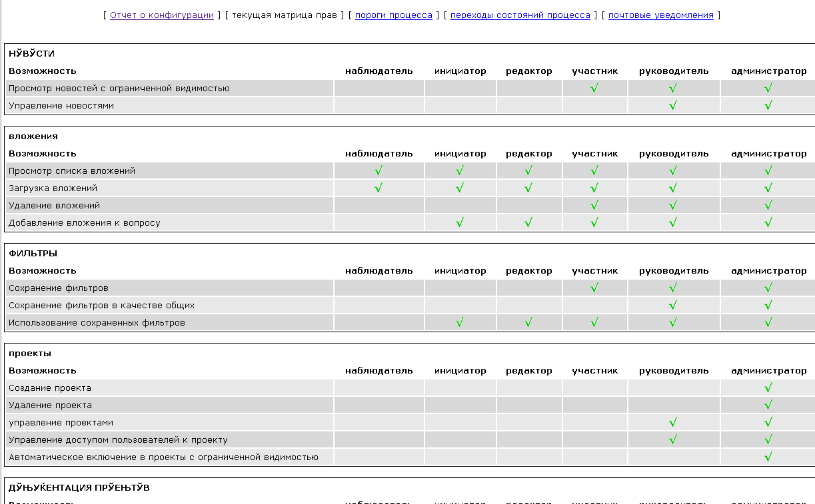815x504 pixels.
Task: Select row Создание проекта
Action: (410, 387)
